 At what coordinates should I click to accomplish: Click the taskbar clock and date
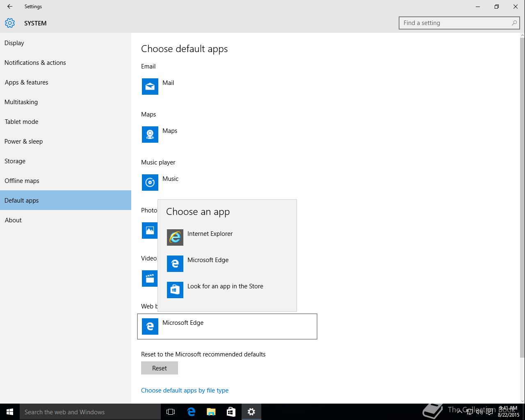509,412
